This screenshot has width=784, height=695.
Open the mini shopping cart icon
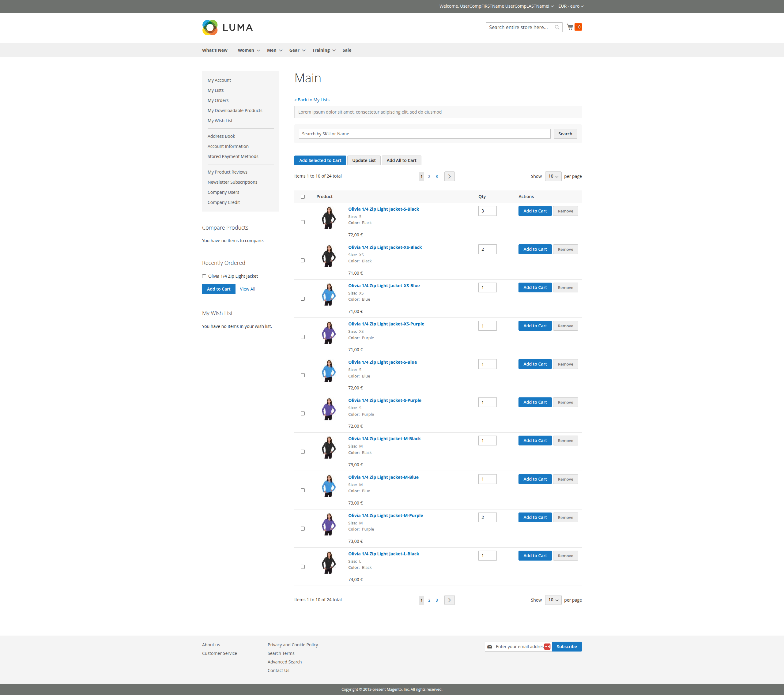[x=570, y=26]
